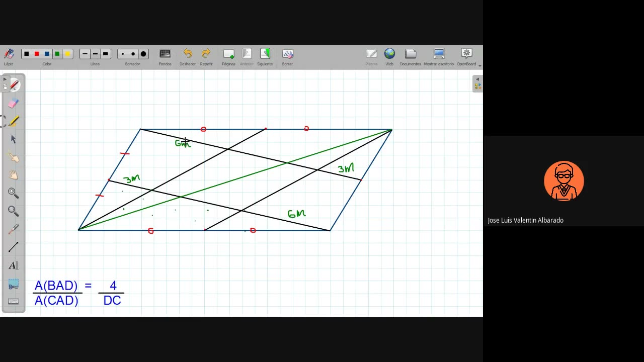644x362 pixels.
Task: Select the pointing hand interact tool
Action: 14,157
